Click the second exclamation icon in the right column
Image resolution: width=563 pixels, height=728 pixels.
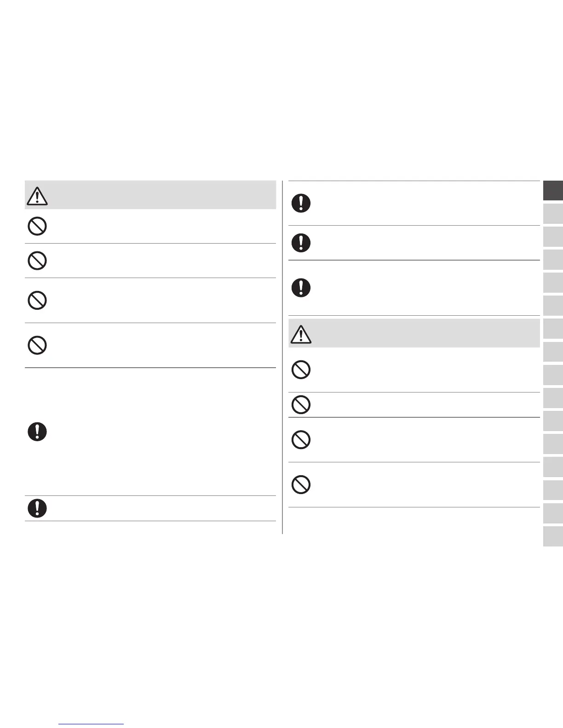coord(301,243)
